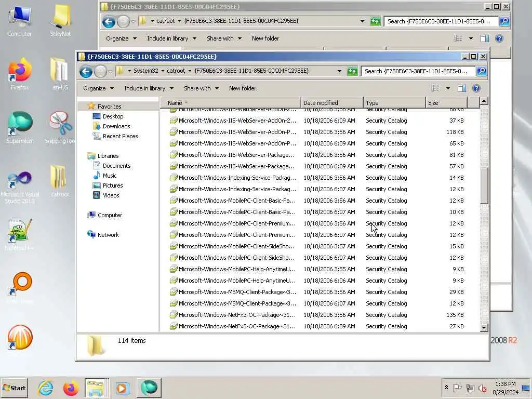Click the file list scroll down arrow

(484, 328)
